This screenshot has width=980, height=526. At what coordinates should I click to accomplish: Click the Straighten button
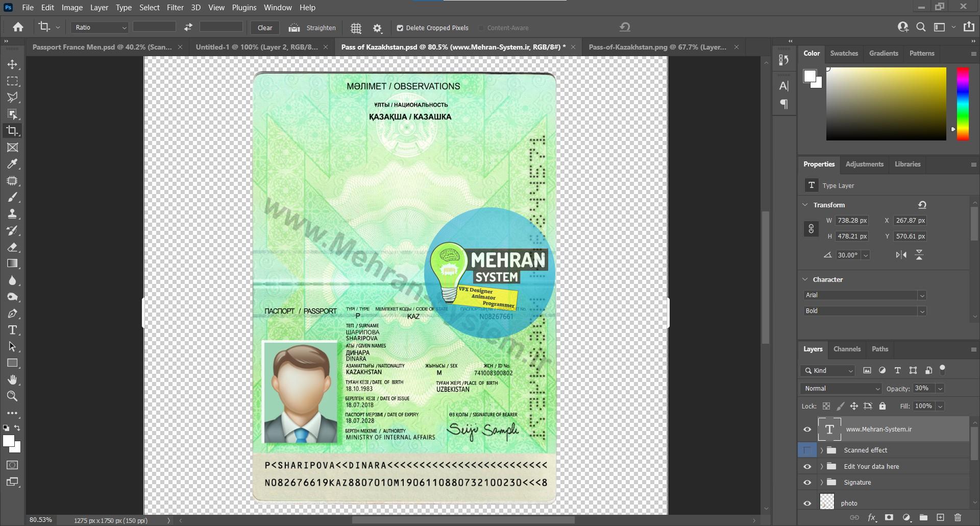pyautogui.click(x=312, y=28)
